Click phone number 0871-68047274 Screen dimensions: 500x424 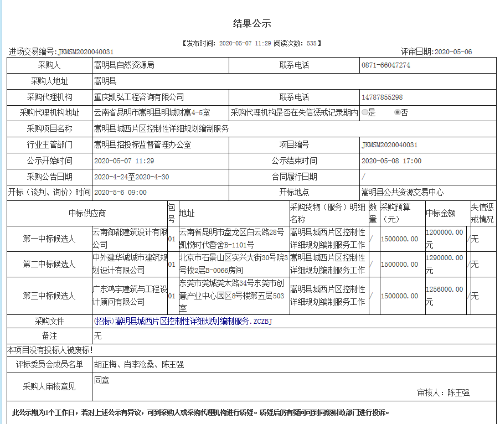point(386,65)
